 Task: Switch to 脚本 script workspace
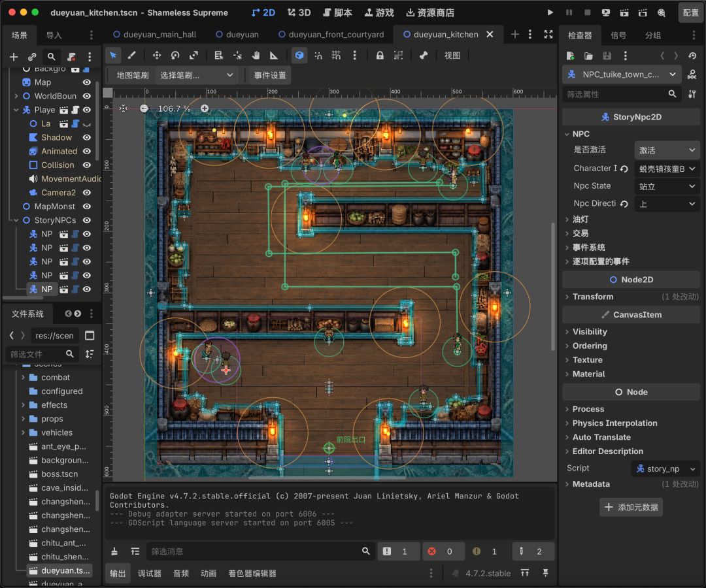(x=338, y=12)
